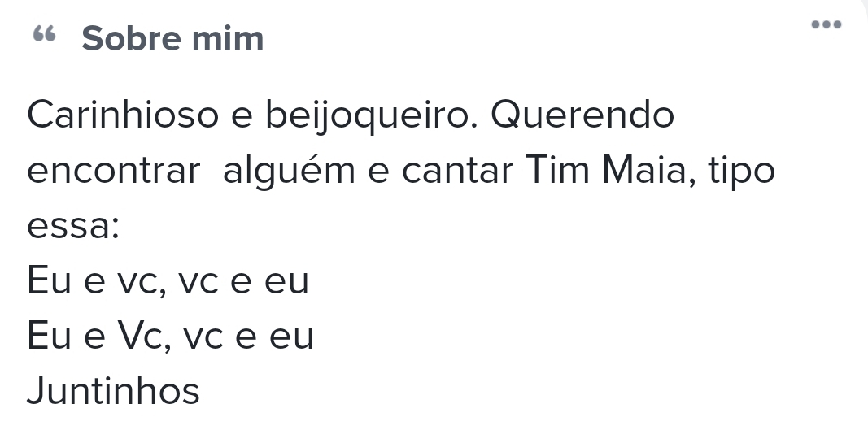
Task: Select the word "alguém"
Action: point(290,172)
